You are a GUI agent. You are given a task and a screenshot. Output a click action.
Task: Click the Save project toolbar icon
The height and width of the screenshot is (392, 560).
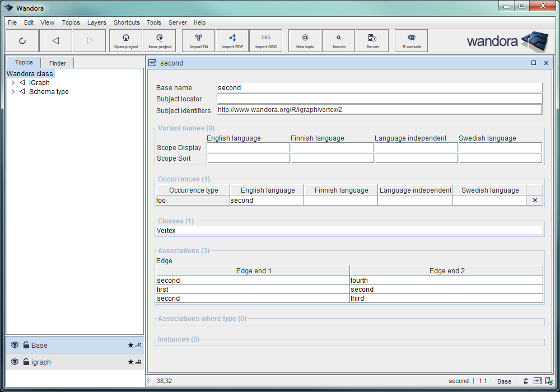pos(160,40)
